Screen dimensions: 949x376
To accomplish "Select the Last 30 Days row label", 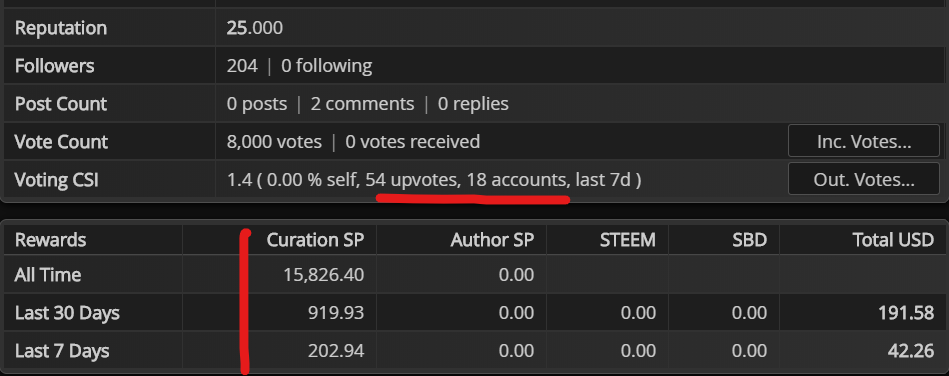I will (67, 313).
